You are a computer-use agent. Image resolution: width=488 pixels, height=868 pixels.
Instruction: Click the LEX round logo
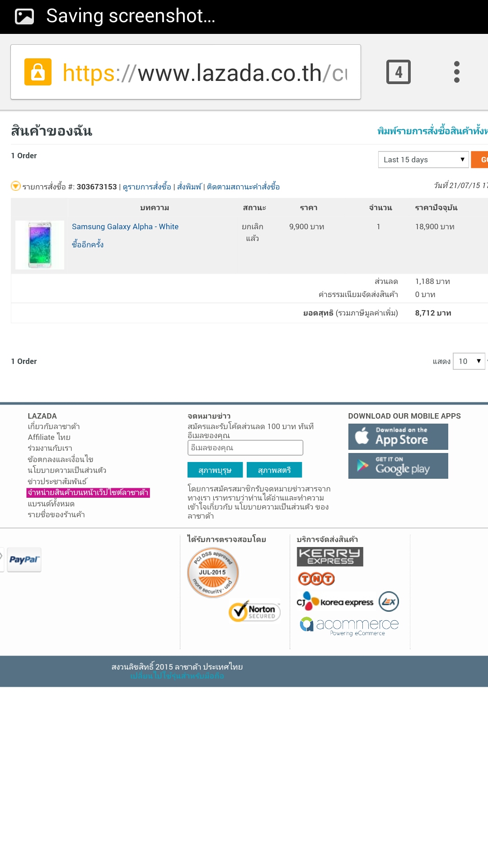(389, 601)
